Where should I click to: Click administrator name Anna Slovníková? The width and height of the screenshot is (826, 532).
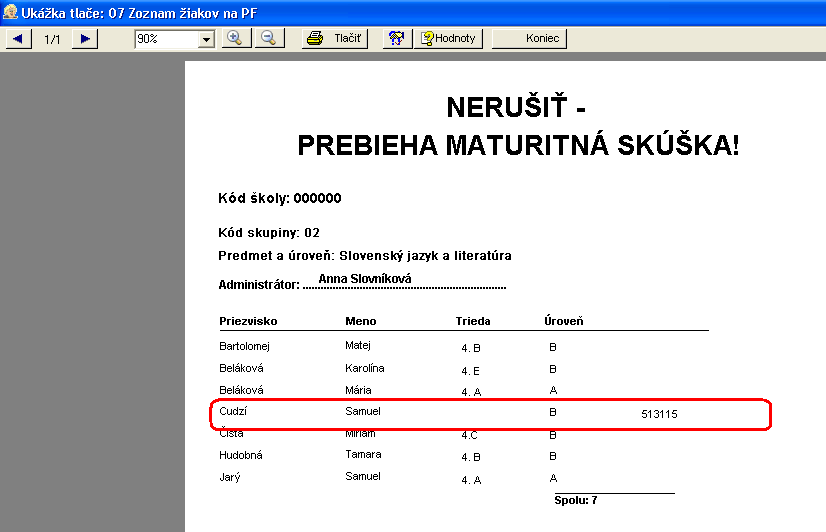tap(365, 279)
